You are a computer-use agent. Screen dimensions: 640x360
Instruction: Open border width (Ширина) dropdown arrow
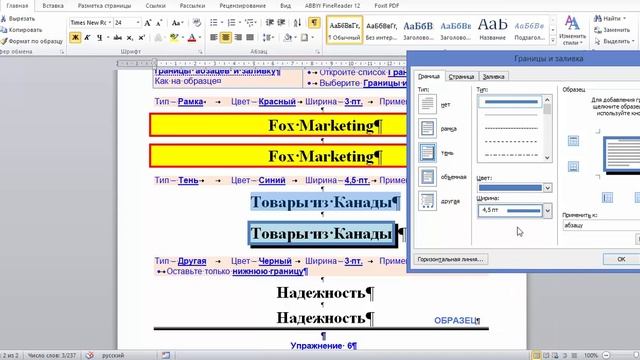click(x=547, y=211)
